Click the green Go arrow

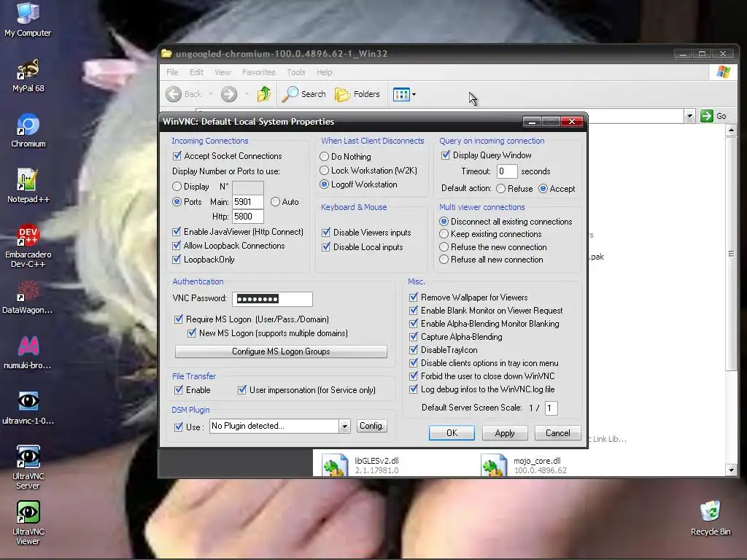click(707, 116)
